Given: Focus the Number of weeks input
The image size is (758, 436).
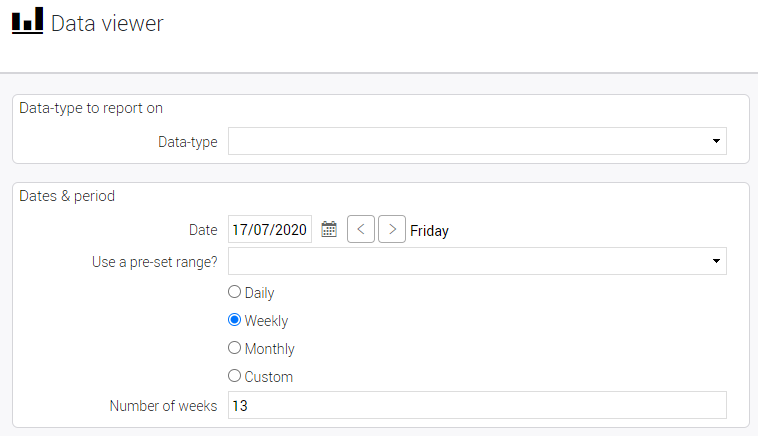Looking at the screenshot, I should click(x=477, y=405).
